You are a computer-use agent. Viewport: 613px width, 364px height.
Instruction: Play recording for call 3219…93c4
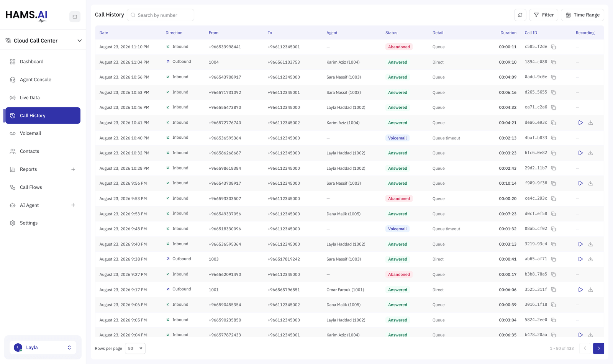click(580, 244)
